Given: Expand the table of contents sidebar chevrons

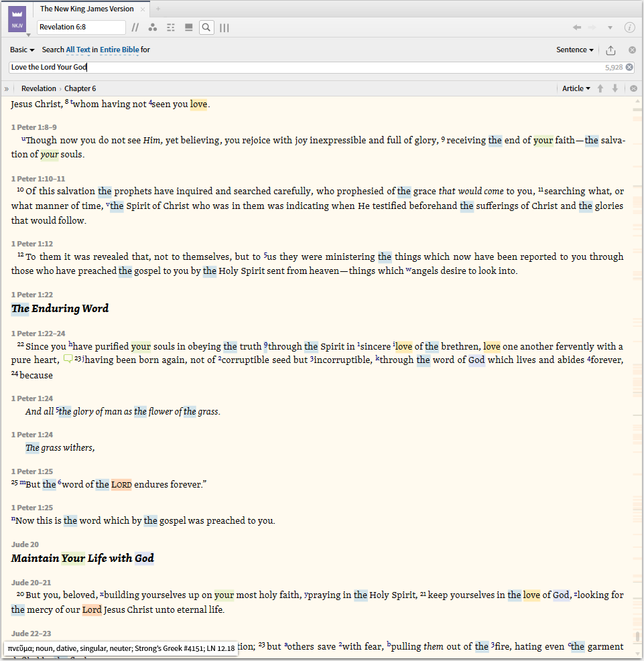Looking at the screenshot, I should point(7,88).
